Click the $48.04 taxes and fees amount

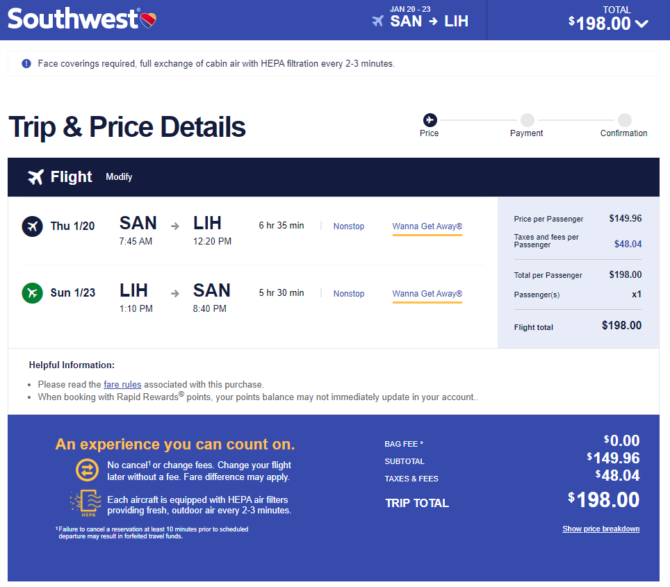[628, 244]
